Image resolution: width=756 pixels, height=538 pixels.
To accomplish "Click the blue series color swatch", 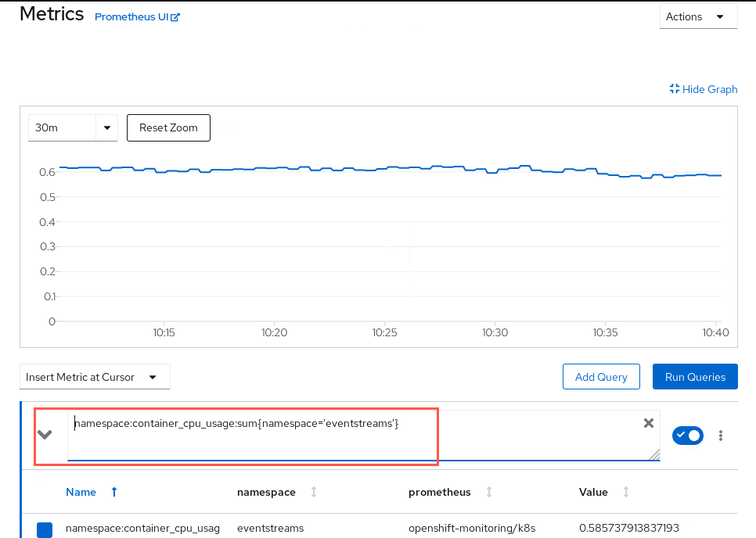I will coord(45,529).
